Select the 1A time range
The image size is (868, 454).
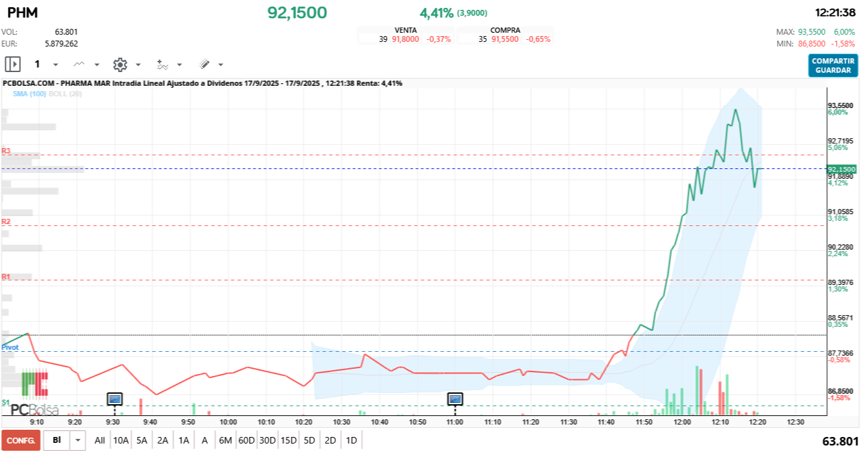[x=183, y=440]
